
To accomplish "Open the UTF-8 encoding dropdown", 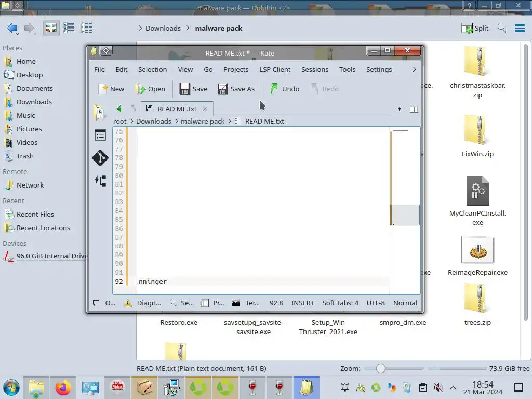I will tap(376, 303).
